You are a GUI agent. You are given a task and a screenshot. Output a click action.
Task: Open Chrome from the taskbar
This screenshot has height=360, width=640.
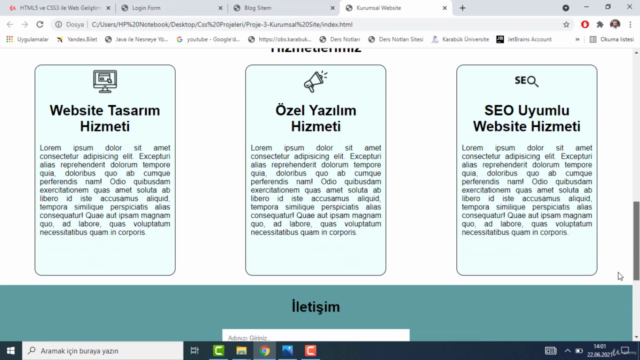pos(264,351)
